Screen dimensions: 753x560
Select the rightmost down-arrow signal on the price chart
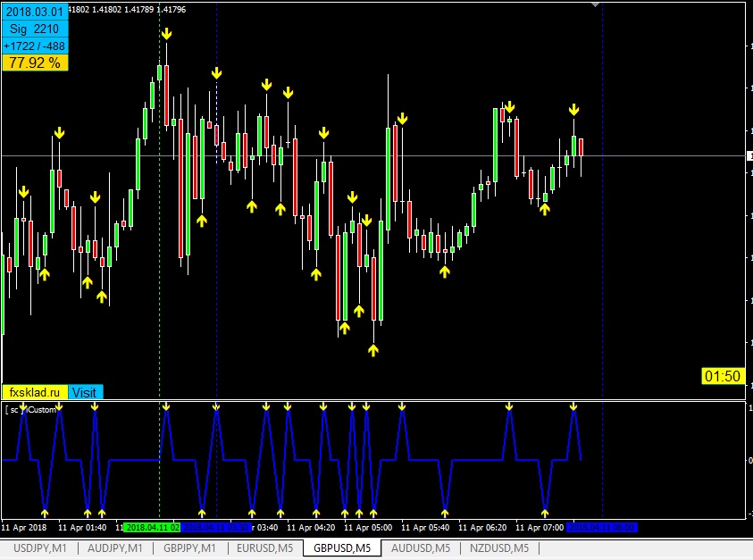click(x=573, y=110)
